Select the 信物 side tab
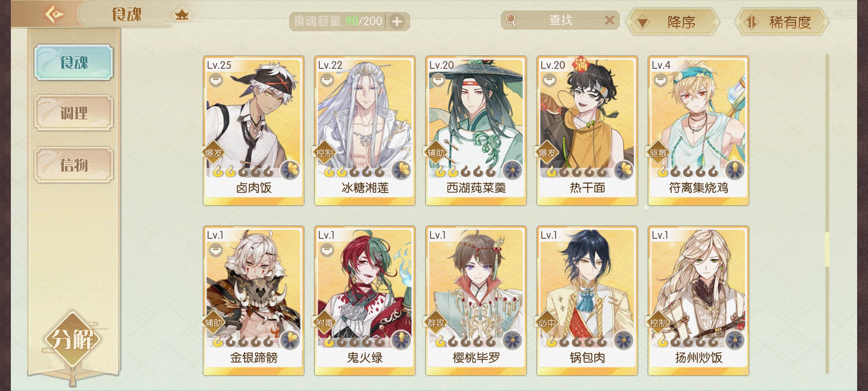Screen dimensions: 868x391 click(x=74, y=165)
